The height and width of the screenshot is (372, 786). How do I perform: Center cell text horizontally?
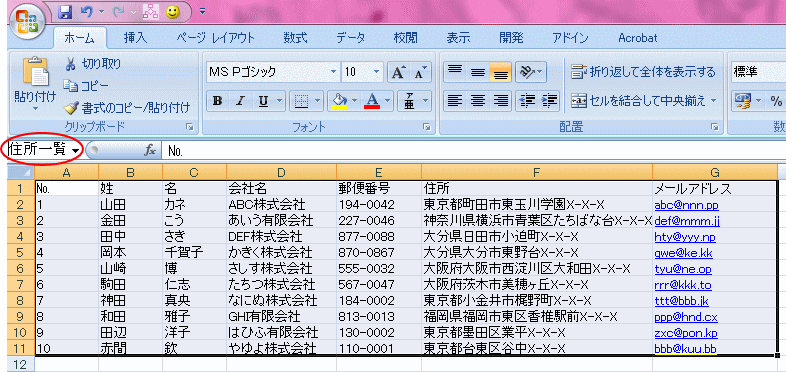pyautogui.click(x=478, y=101)
